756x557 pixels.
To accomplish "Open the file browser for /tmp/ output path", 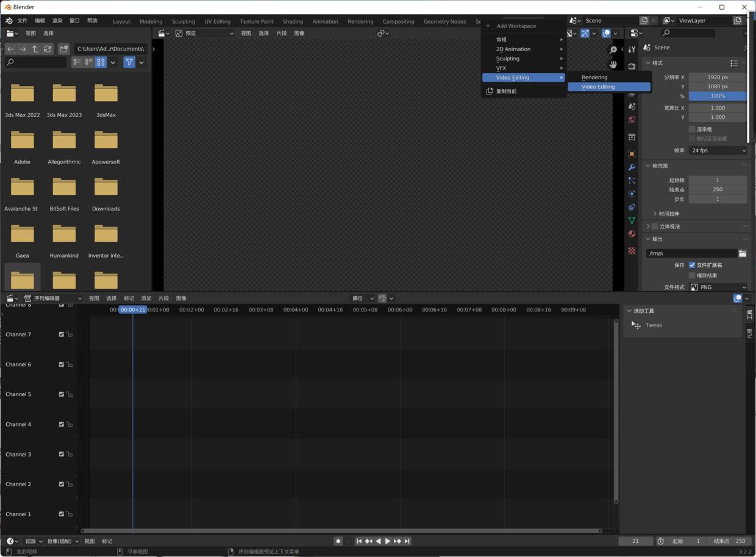I will pyautogui.click(x=743, y=253).
